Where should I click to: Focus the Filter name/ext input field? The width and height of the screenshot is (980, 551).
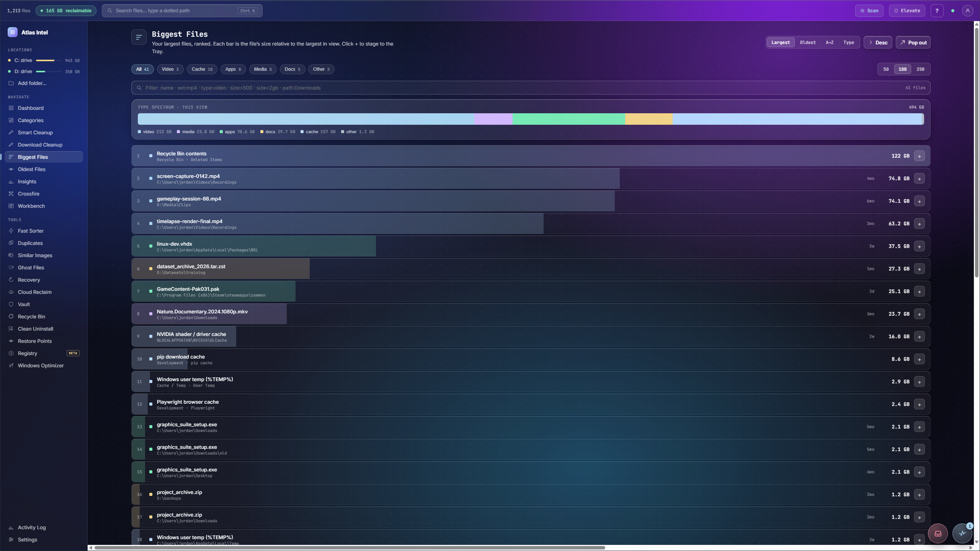[x=531, y=88]
